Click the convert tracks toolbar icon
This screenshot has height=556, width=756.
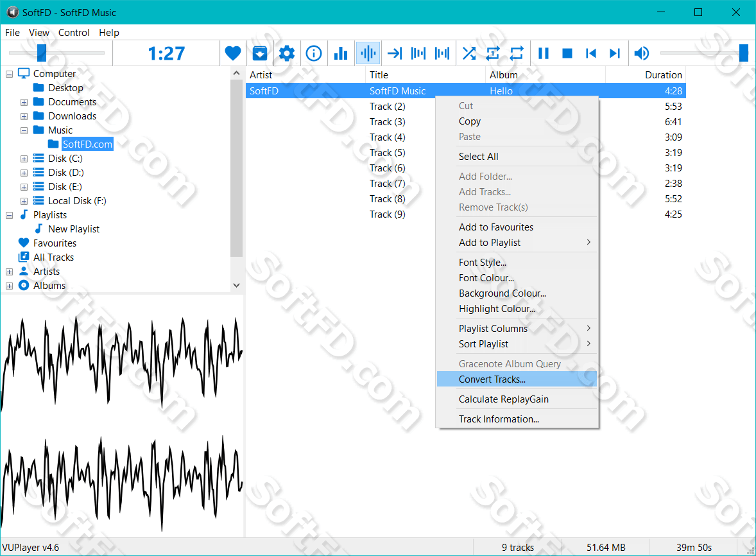tap(259, 53)
